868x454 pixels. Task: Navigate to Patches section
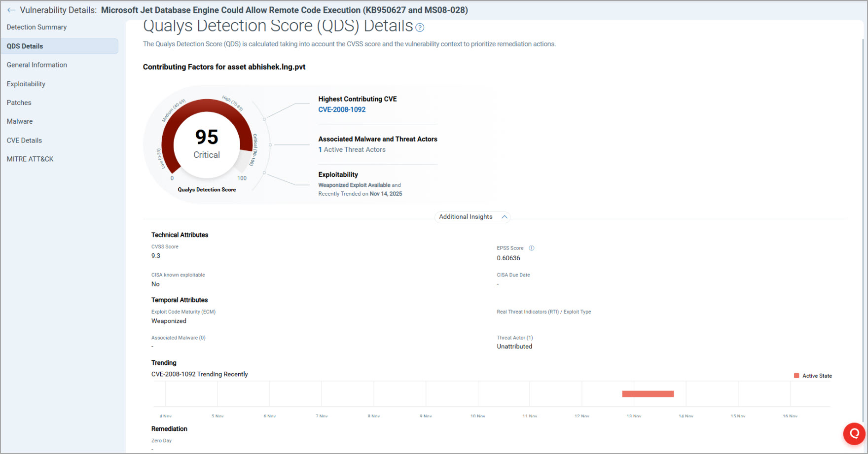(19, 103)
